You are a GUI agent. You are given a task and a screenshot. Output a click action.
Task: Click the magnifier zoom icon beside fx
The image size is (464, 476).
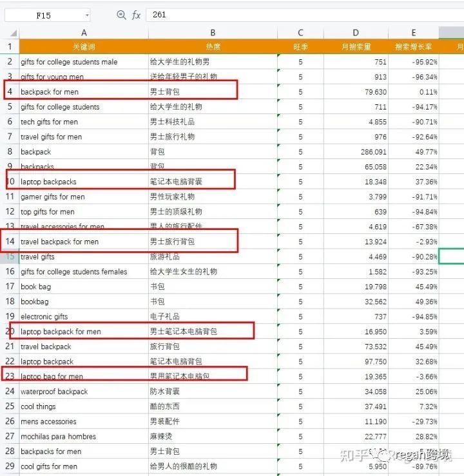click(121, 15)
